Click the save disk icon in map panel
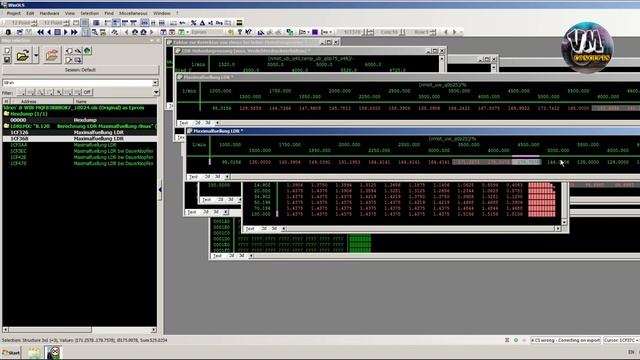Viewport: 640px width, 360px height. pyautogui.click(x=7, y=60)
